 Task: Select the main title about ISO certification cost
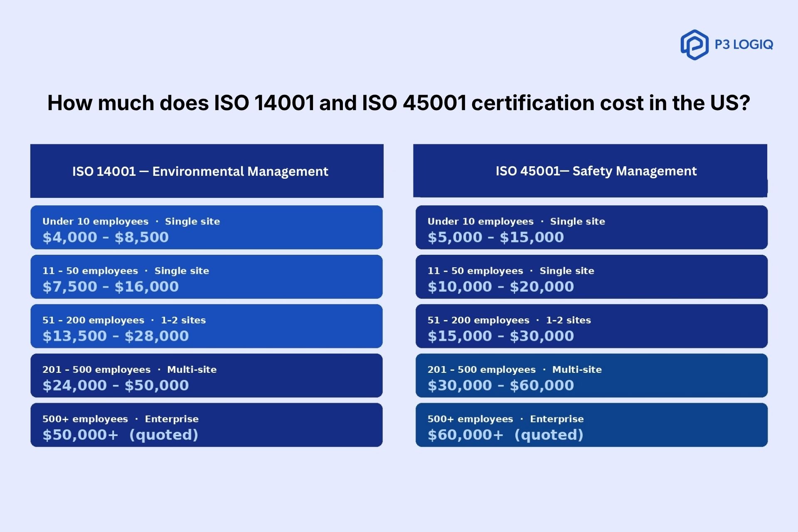pyautogui.click(x=399, y=103)
